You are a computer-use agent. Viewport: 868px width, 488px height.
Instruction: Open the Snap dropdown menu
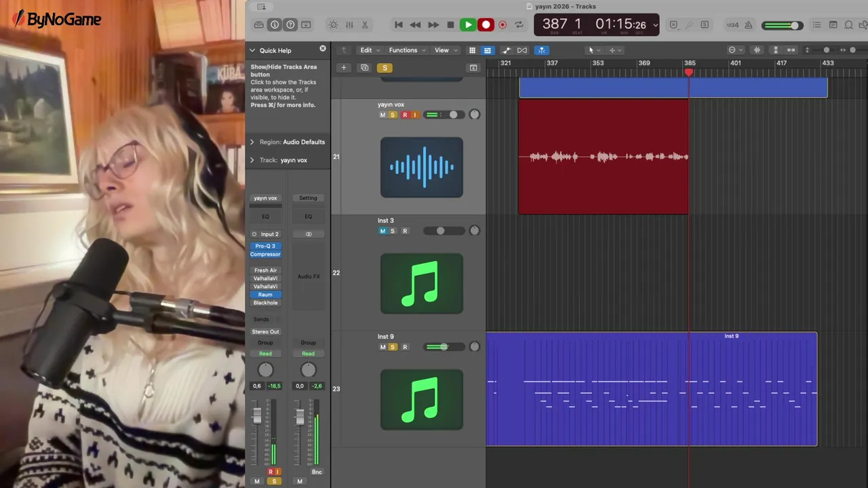point(734,50)
